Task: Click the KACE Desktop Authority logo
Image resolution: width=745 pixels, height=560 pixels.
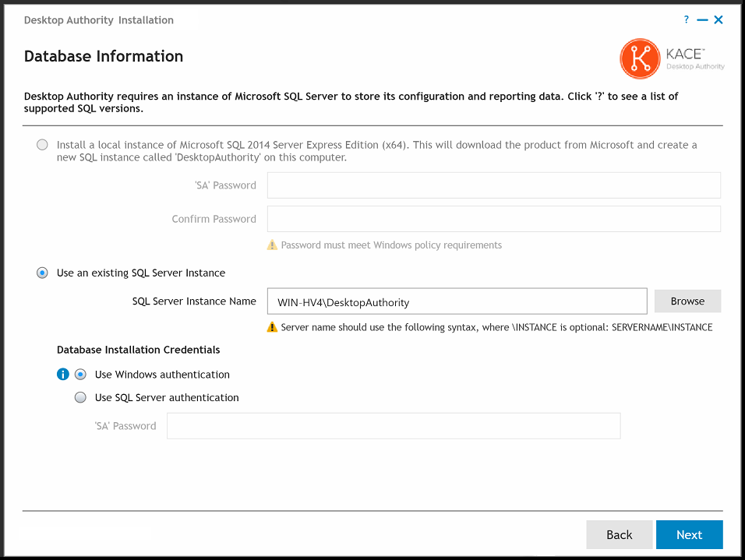Action: point(672,59)
